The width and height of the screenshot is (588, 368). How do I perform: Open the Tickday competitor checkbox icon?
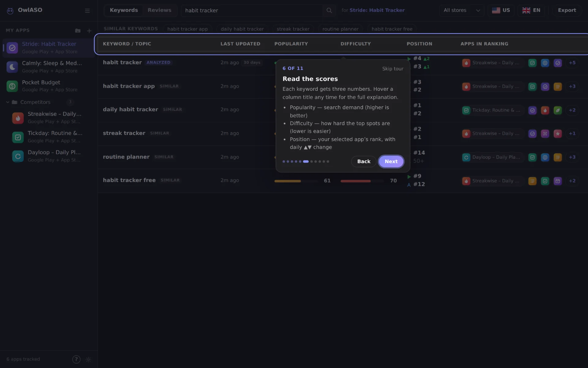point(18,137)
